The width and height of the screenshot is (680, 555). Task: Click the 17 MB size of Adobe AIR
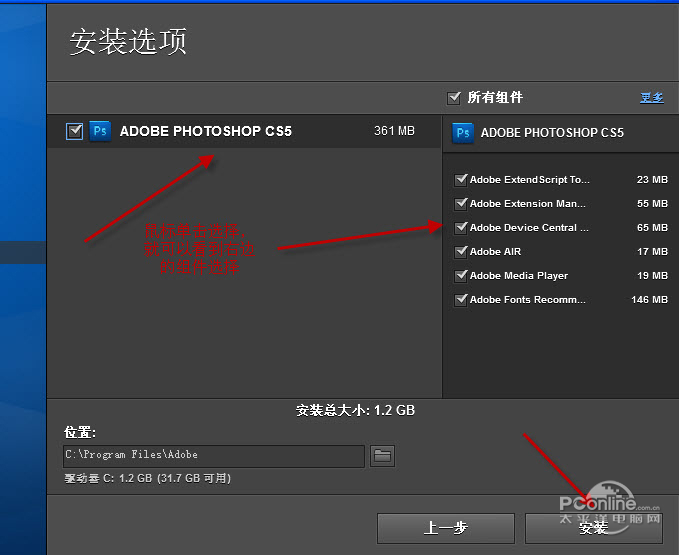(x=652, y=251)
